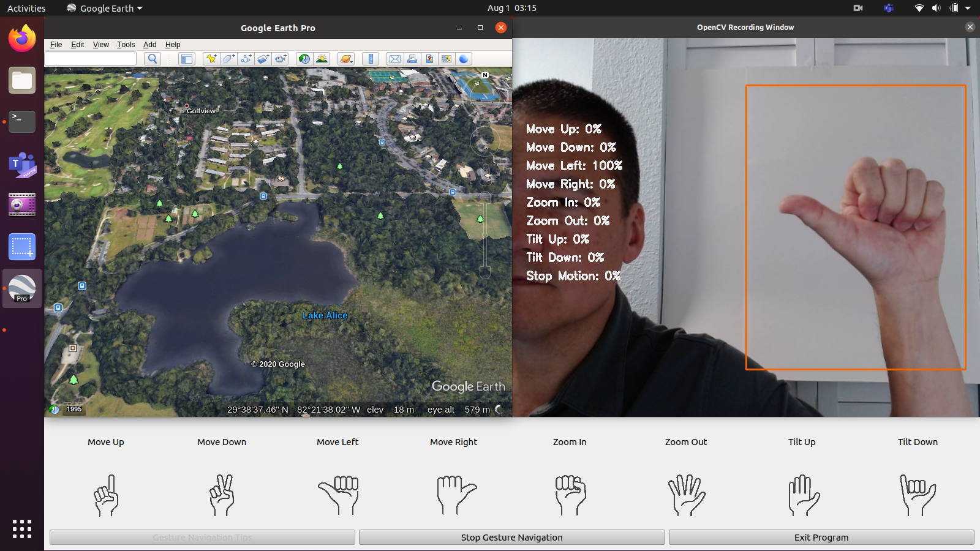Show historical imagery with the clock icon
The height and width of the screenshot is (551, 980).
click(x=304, y=59)
